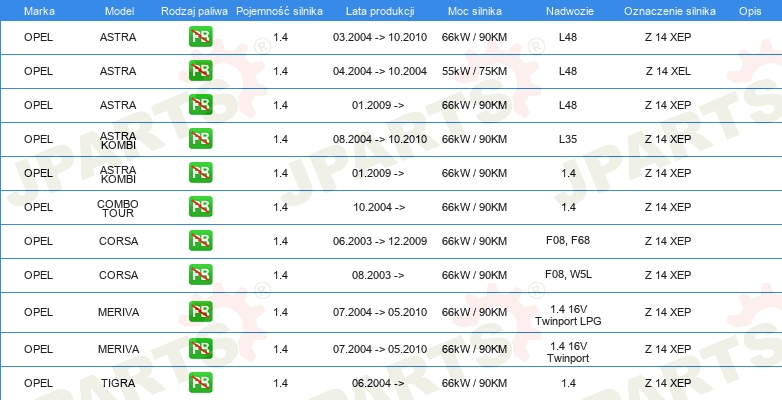Click the Pojemność silnika column header

(279, 11)
